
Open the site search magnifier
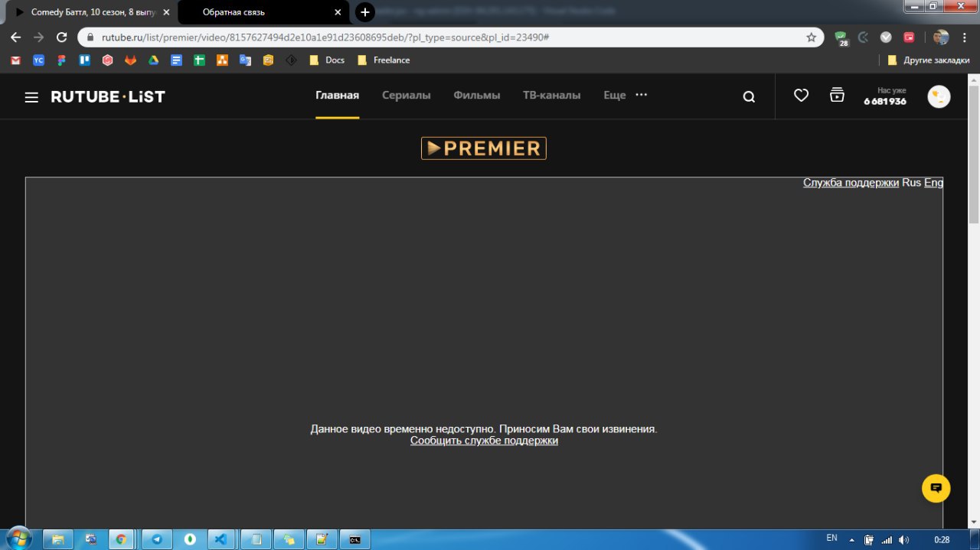749,96
